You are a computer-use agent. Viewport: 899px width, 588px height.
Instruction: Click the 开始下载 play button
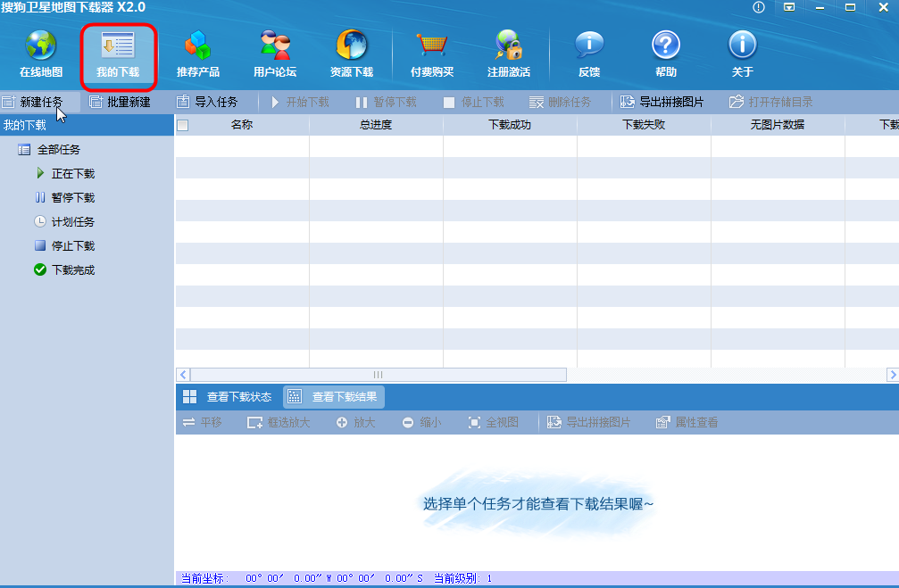[299, 102]
